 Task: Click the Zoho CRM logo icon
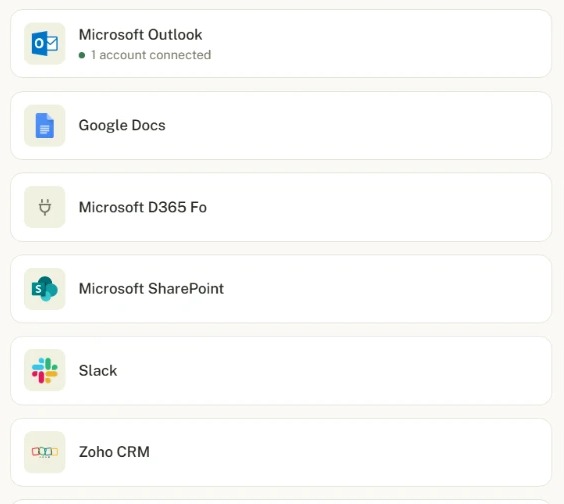(45, 452)
